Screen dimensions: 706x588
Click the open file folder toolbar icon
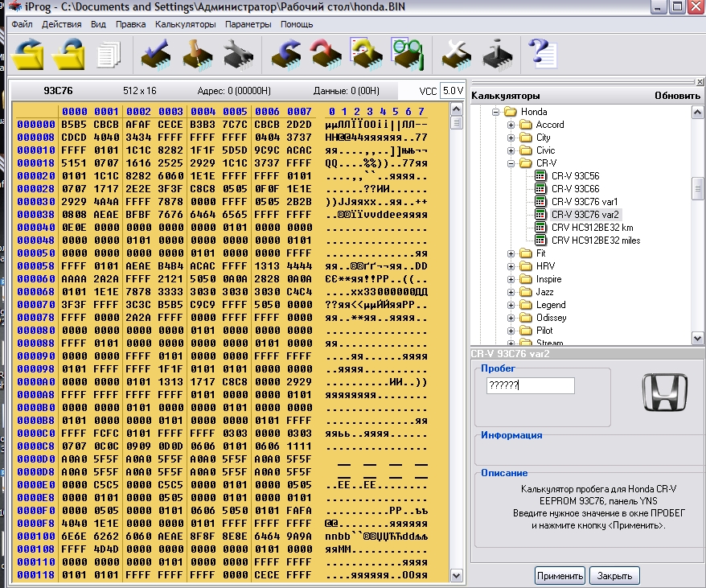pyautogui.click(x=27, y=55)
